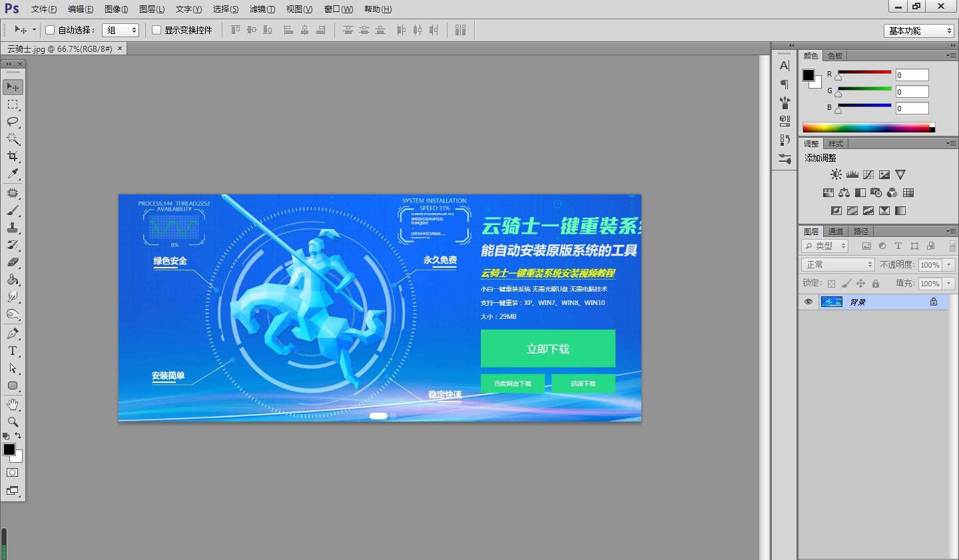Open Character panel icon in dock

point(785,66)
